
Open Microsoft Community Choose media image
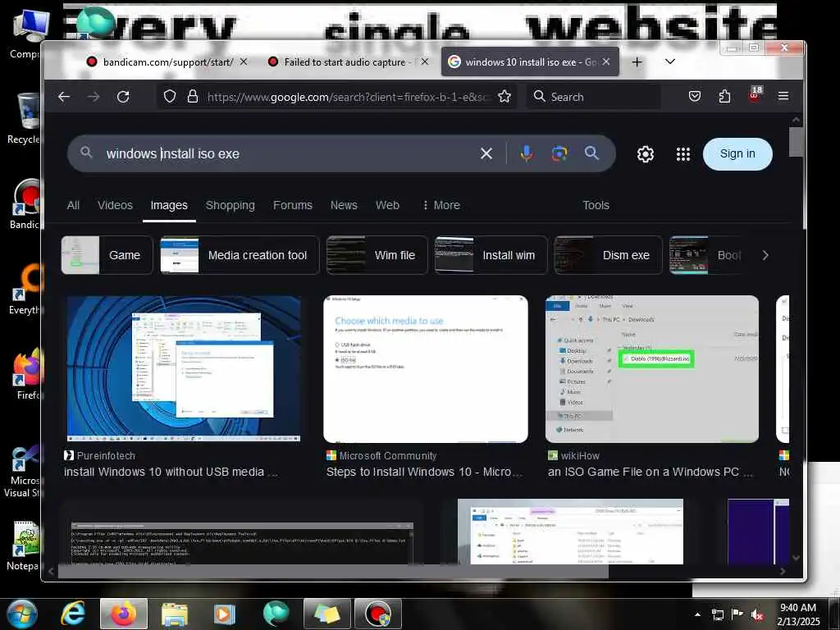pyautogui.click(x=426, y=369)
